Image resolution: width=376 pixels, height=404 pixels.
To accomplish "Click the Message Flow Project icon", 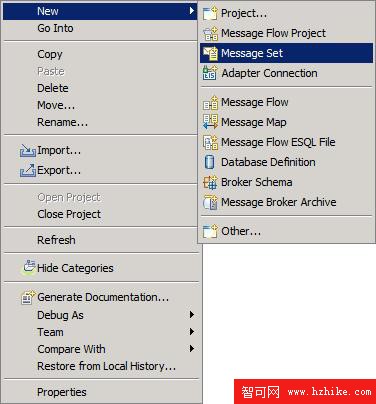I will [x=210, y=33].
